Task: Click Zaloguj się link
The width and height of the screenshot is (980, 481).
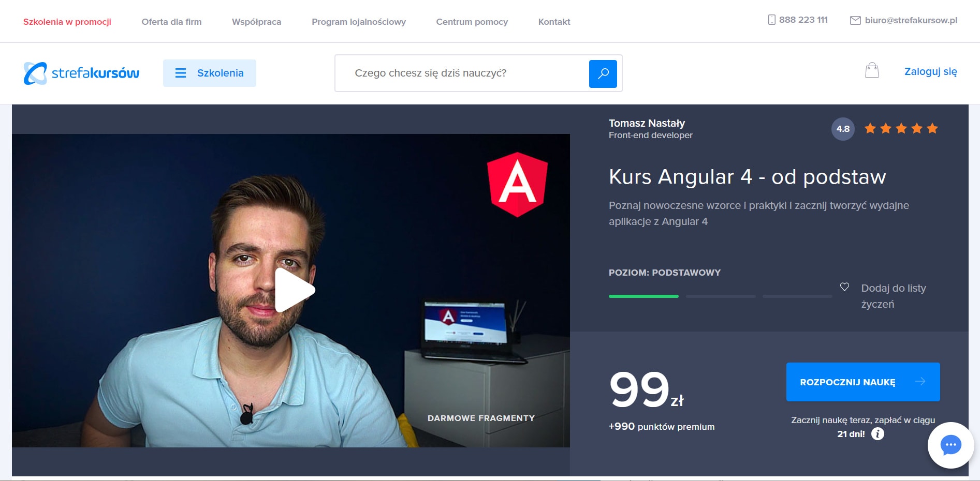Action: (930, 71)
